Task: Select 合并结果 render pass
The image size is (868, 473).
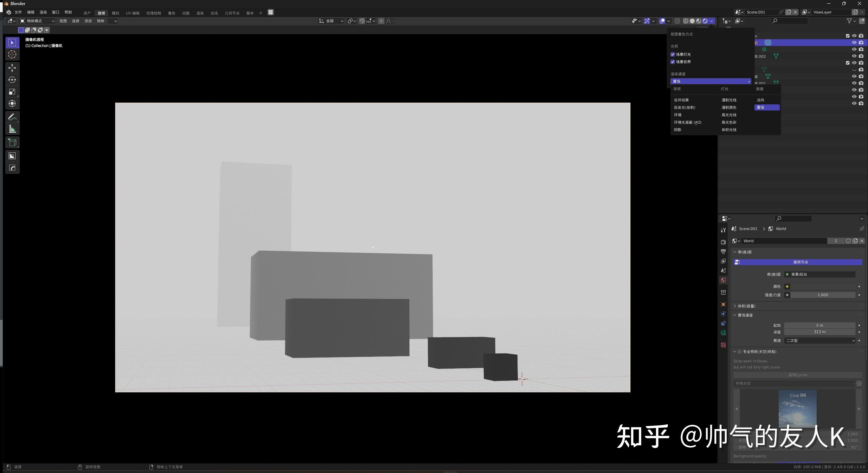Action: pos(681,100)
